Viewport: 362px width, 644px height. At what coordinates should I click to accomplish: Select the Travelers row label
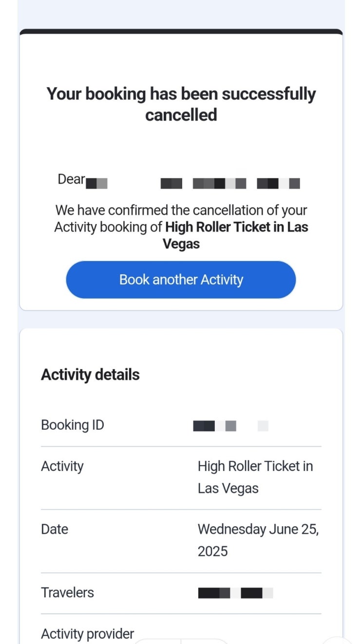tap(67, 592)
